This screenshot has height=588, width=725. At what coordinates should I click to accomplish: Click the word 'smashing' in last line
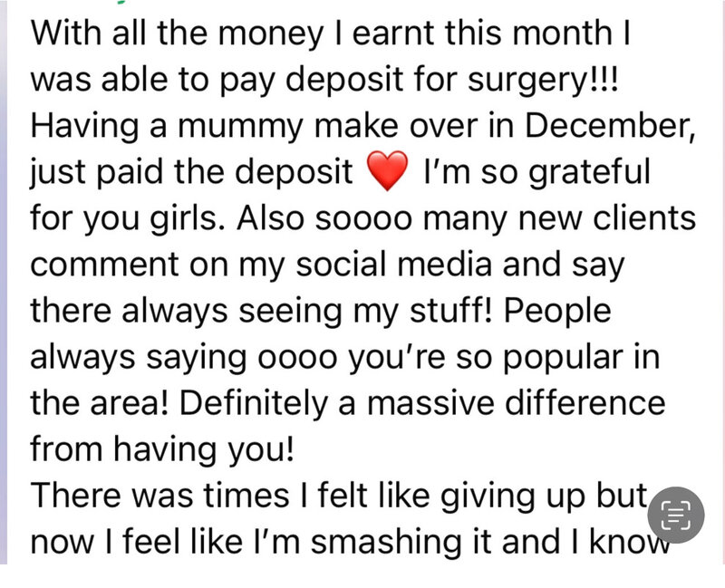point(386,542)
